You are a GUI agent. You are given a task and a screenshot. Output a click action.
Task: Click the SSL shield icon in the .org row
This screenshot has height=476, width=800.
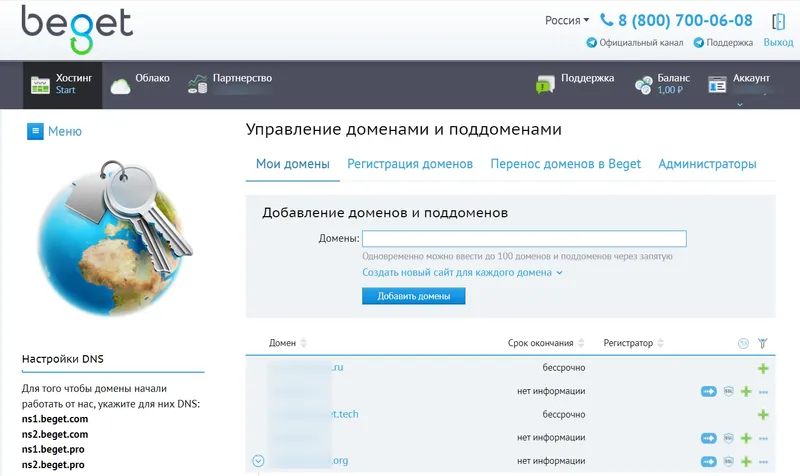click(x=729, y=462)
